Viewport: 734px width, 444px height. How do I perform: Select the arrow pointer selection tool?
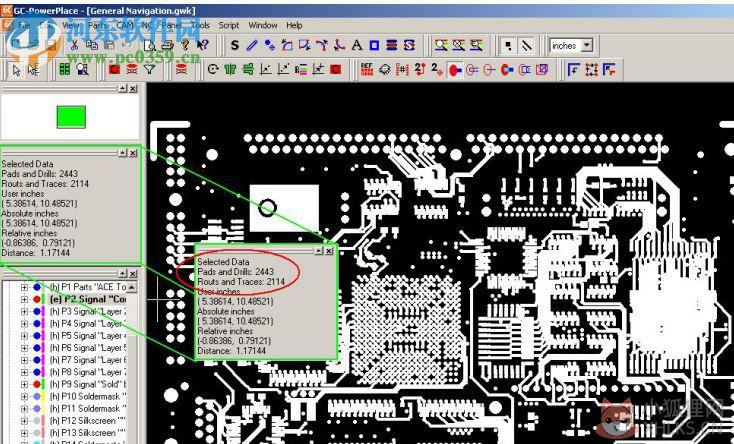point(17,70)
